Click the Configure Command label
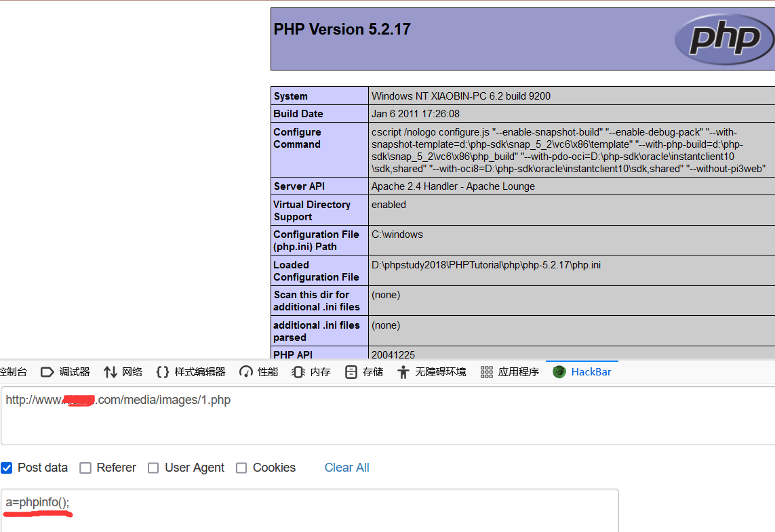Viewport: 775px width, 532px height. [x=297, y=138]
